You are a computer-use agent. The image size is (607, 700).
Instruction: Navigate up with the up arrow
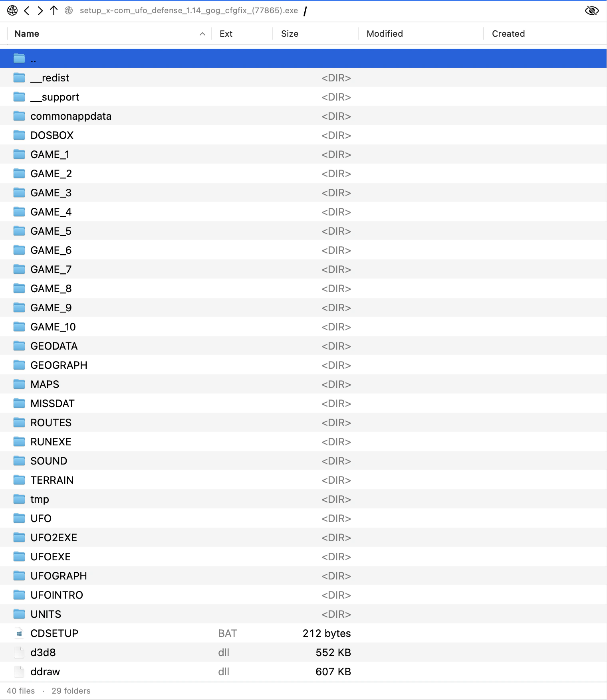[x=54, y=10]
